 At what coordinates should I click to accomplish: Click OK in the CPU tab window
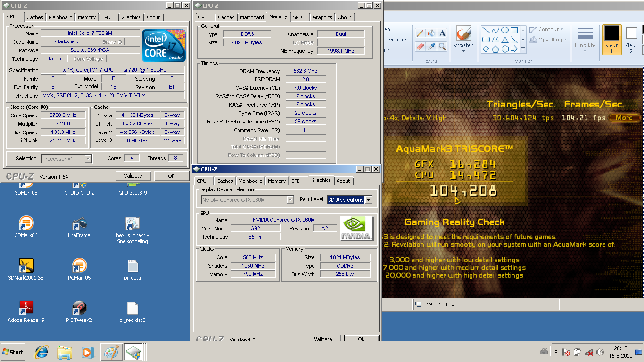coord(171,176)
